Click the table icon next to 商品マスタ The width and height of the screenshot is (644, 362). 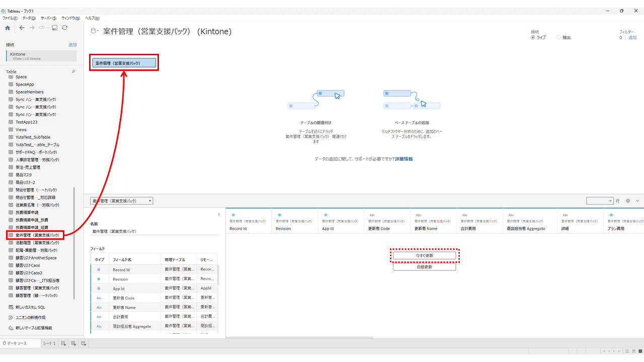(x=11, y=175)
